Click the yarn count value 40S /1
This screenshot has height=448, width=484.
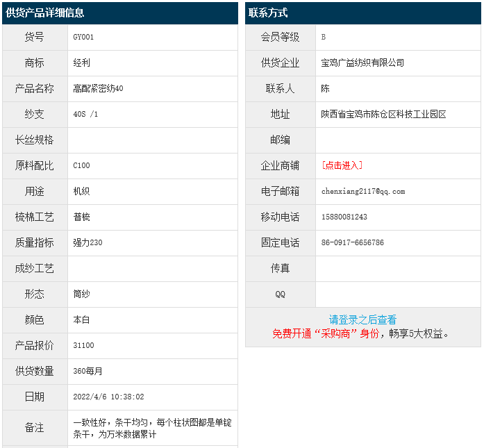point(85,114)
